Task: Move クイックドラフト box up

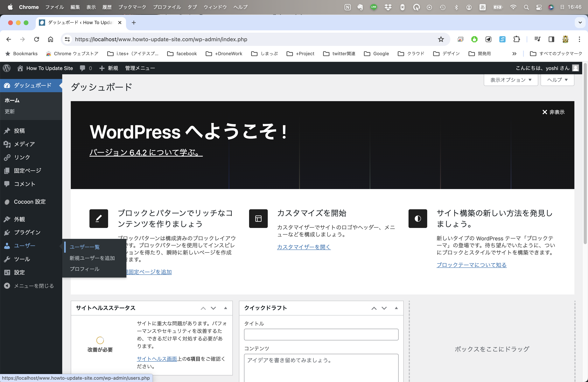Action: 374,308
